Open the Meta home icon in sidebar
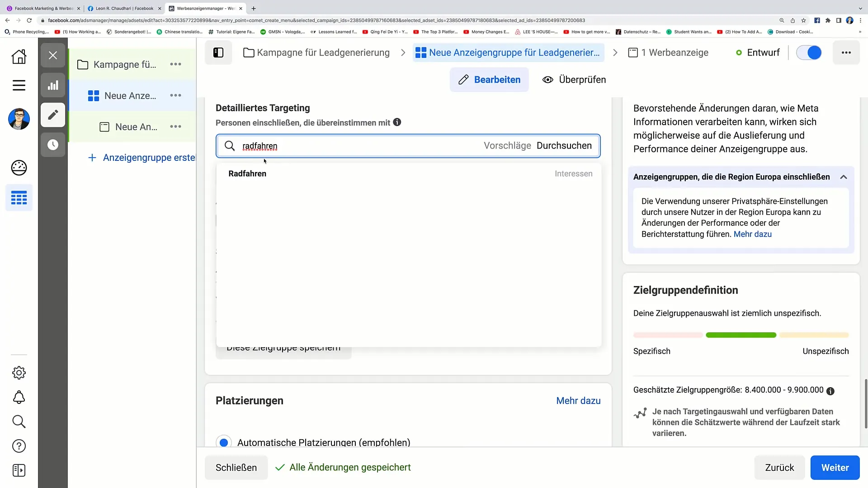The width and height of the screenshot is (868, 488). [19, 56]
